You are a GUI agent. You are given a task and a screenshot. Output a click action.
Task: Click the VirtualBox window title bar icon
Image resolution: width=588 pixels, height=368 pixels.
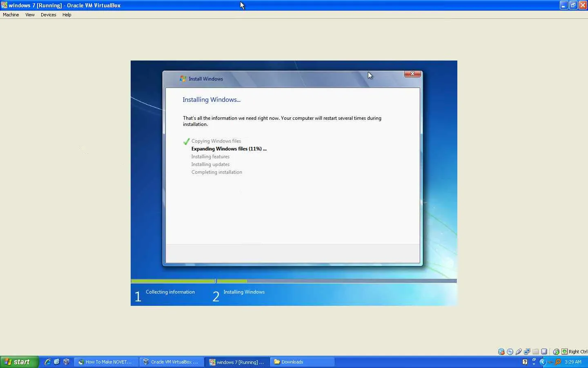click(4, 5)
